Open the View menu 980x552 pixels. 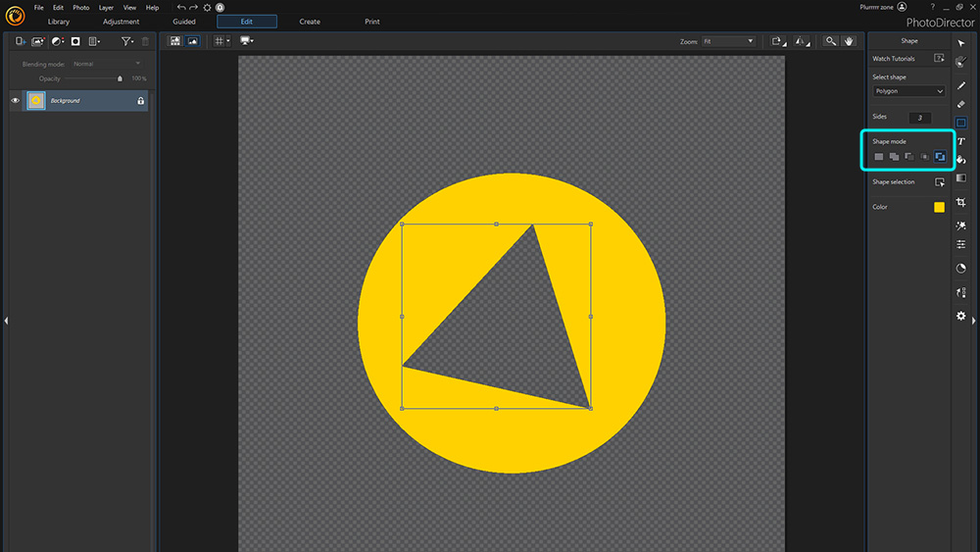tap(129, 8)
